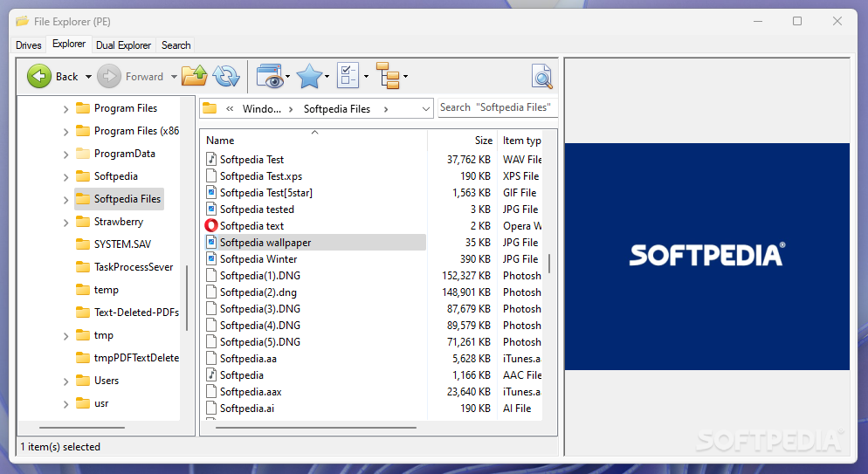Click the blue star favorites icon
The height and width of the screenshot is (474, 868).
click(x=309, y=76)
